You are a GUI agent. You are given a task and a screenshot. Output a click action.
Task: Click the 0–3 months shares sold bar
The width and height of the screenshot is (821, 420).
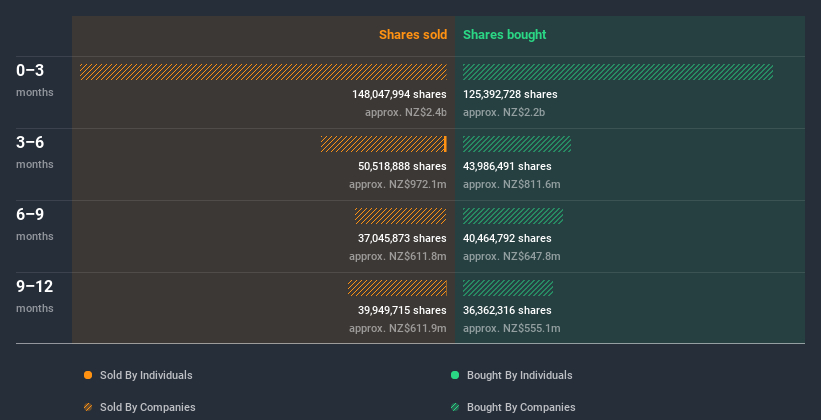263,72
